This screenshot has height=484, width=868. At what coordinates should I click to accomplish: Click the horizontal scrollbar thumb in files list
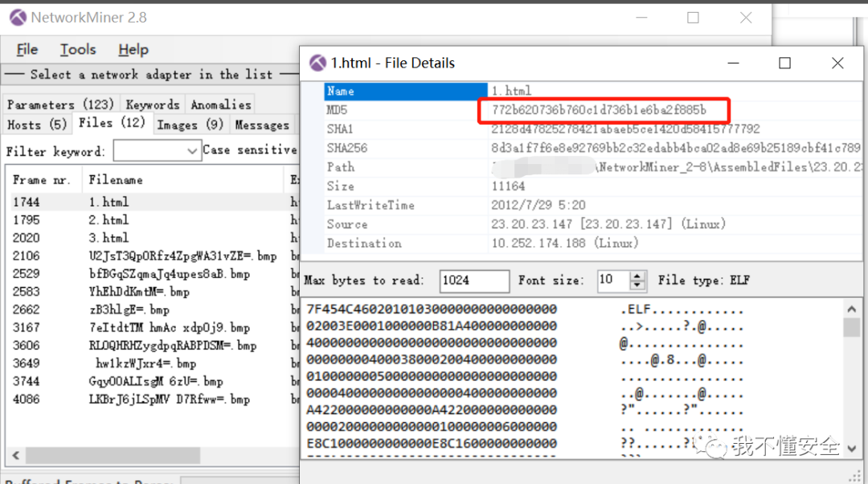(113, 455)
